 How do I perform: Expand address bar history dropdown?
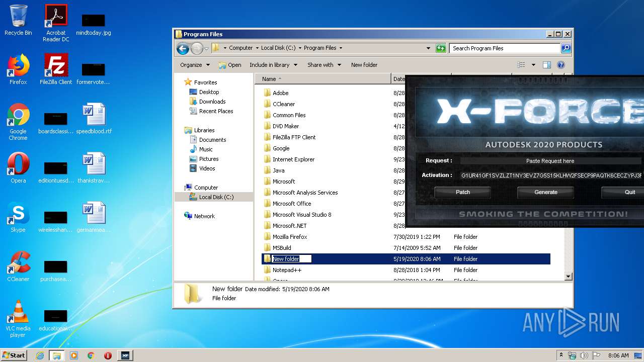(x=428, y=48)
